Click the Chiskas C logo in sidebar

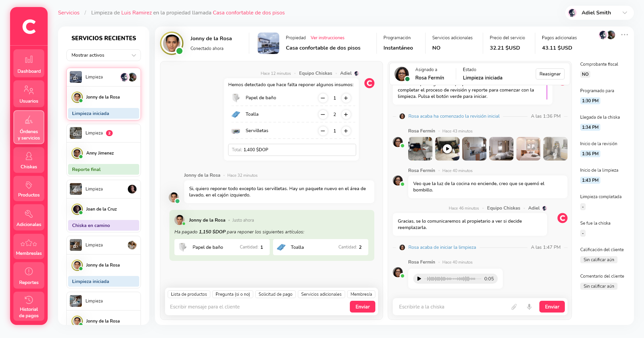coord(29,26)
